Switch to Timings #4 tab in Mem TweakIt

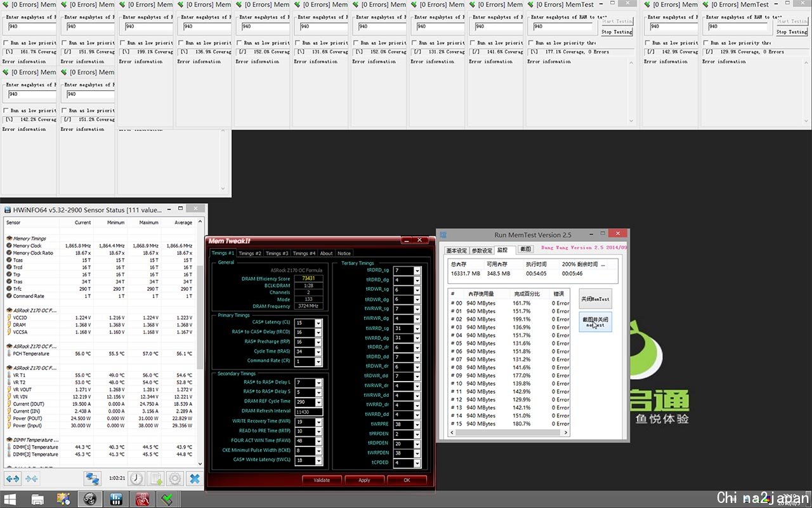pyautogui.click(x=304, y=253)
